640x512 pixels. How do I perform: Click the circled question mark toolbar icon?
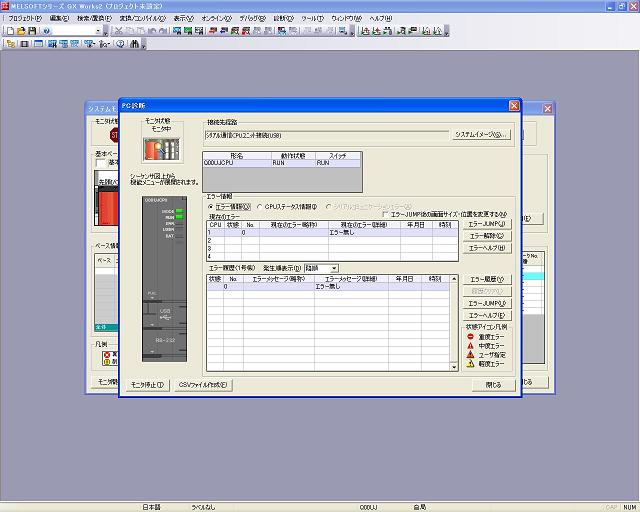[120, 44]
